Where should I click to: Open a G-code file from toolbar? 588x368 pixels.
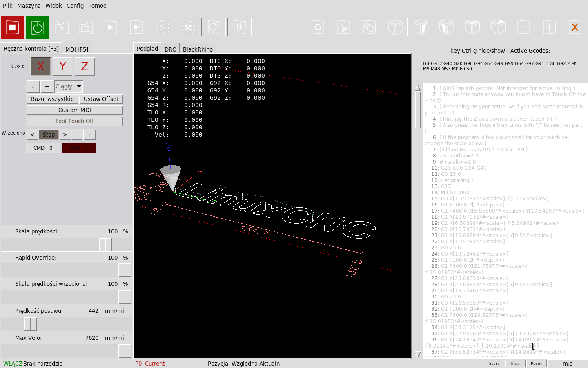pyautogui.click(x=62, y=27)
